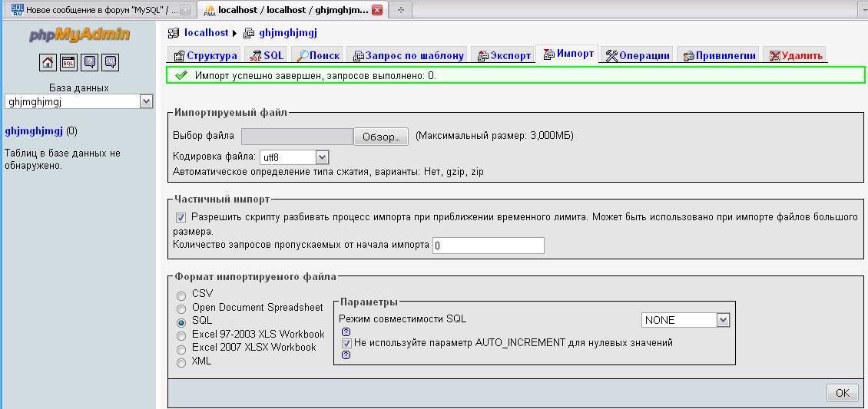Screen dimensions: 868x409
Task: Toggle the partial import interruption checkbox
Action: pos(181,217)
